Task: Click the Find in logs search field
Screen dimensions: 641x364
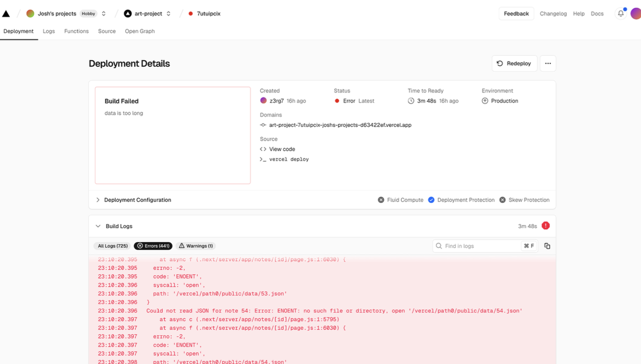Action: click(485, 246)
